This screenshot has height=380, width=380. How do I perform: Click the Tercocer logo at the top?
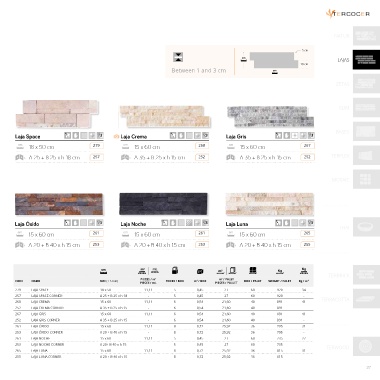pos(348,14)
